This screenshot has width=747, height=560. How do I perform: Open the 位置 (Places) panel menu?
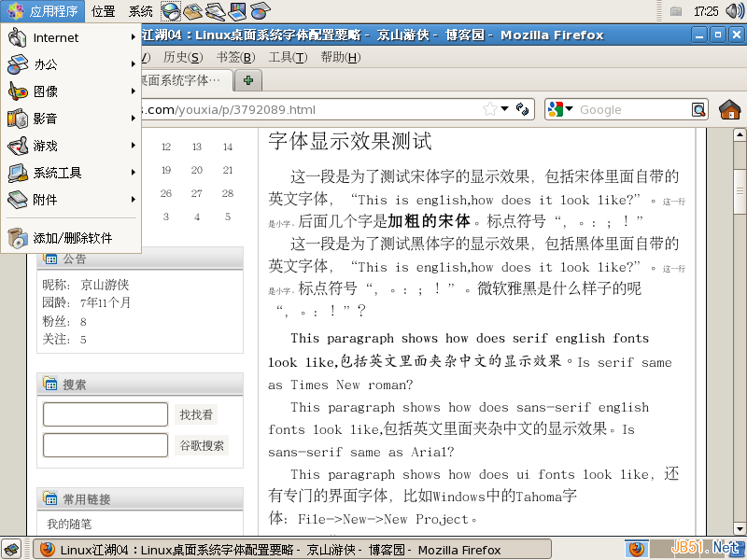104,11
